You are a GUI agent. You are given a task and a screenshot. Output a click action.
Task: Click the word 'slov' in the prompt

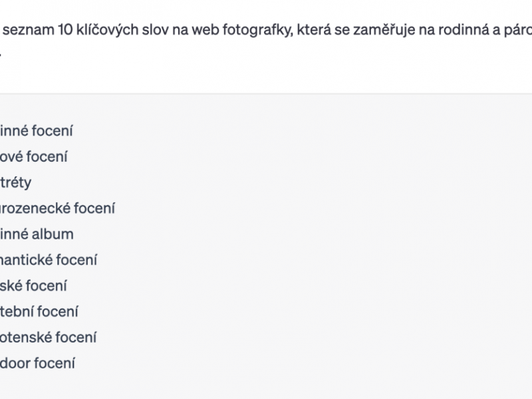(155, 30)
